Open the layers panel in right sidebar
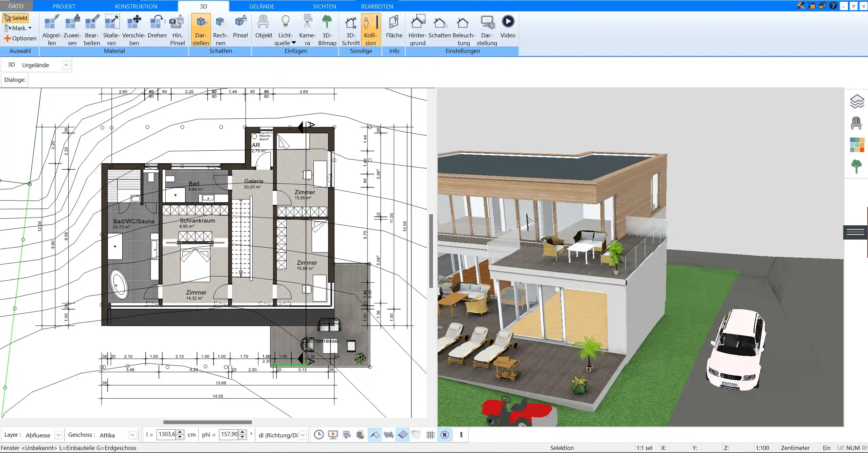This screenshot has width=868, height=453. tap(857, 101)
